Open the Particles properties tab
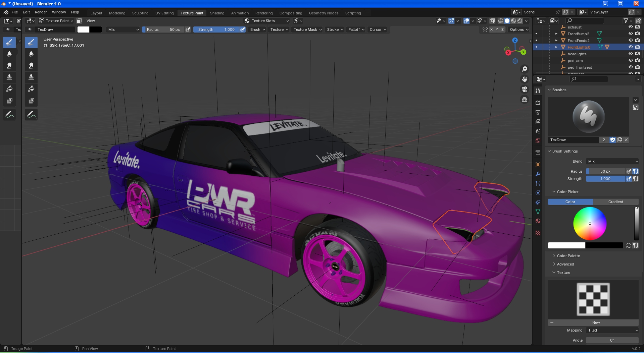Viewport: 644px width, 353px height. pyautogui.click(x=538, y=183)
